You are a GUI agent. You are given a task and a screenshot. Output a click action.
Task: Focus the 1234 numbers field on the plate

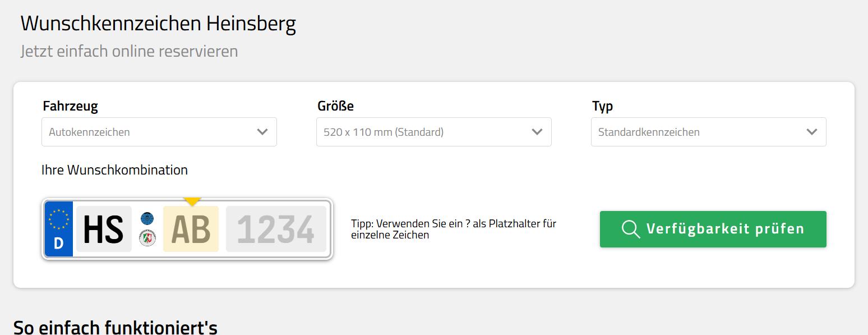coord(276,229)
